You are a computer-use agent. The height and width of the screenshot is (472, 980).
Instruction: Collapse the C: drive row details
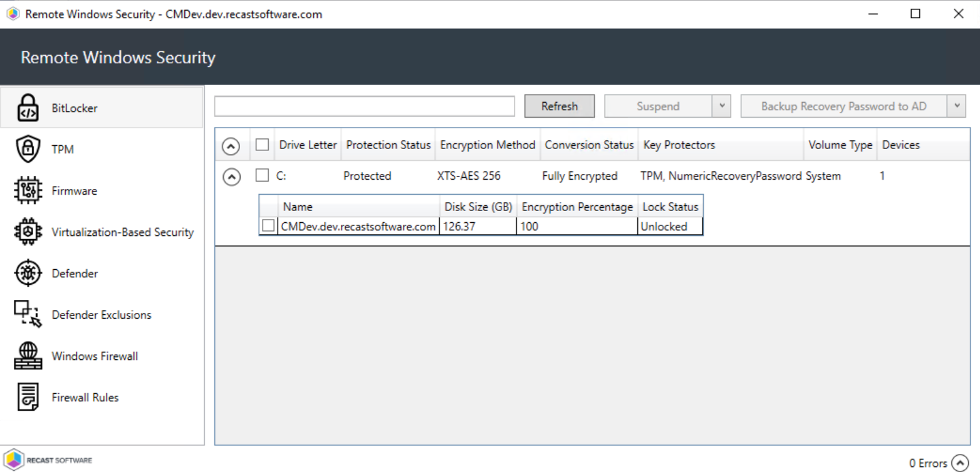click(231, 177)
